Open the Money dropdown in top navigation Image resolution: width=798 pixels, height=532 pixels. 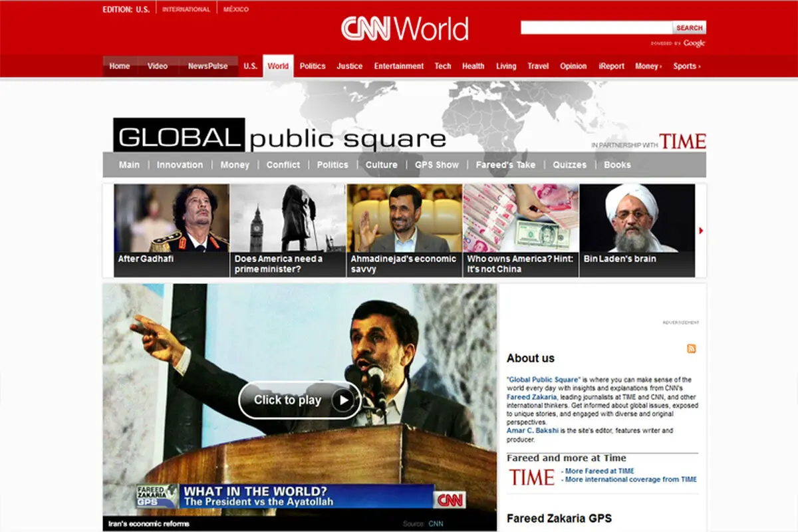click(648, 66)
